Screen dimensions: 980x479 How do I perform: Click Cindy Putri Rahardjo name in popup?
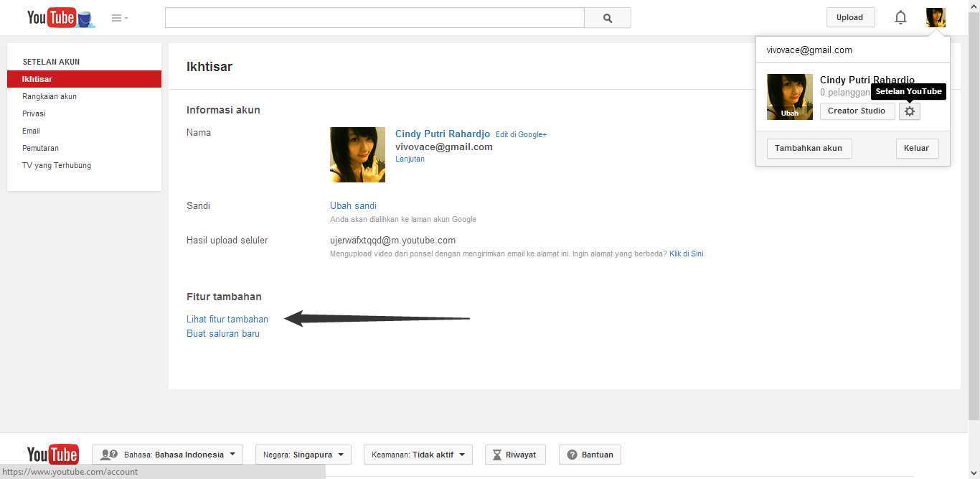(867, 80)
